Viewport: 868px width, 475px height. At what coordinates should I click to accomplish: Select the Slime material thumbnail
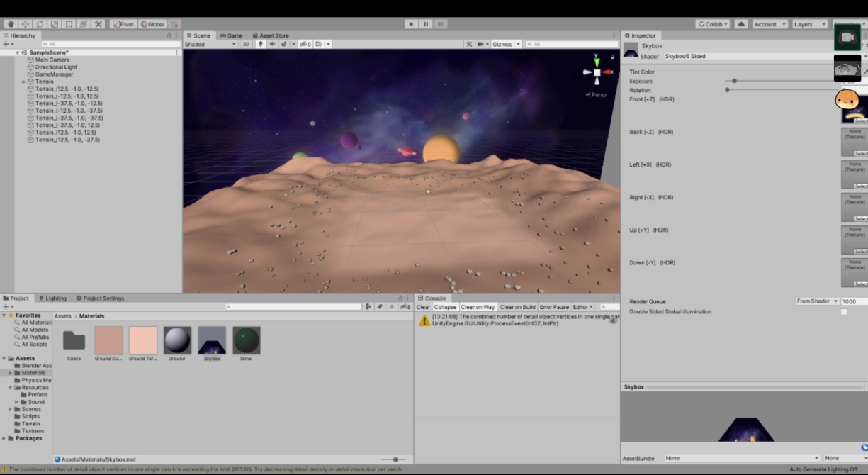point(247,341)
